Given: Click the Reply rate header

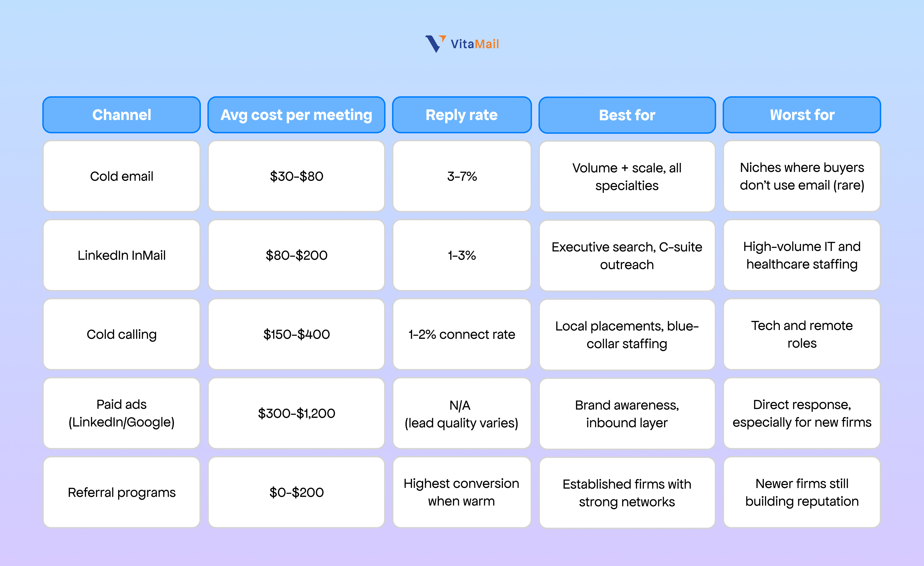Looking at the screenshot, I should tap(462, 115).
